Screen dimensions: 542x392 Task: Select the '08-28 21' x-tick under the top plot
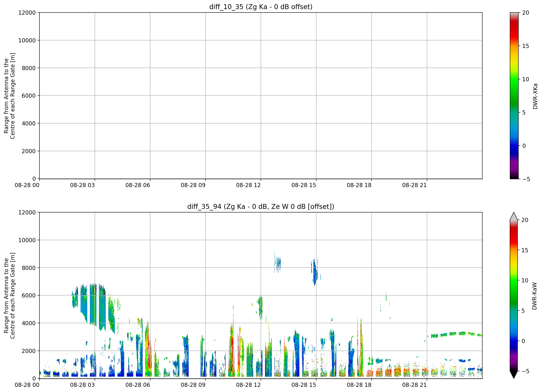[x=415, y=185]
